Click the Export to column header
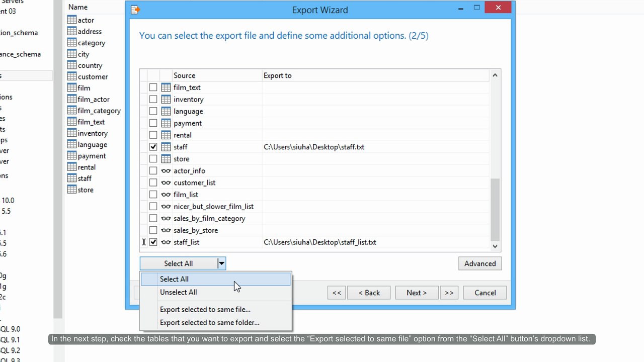644x362 pixels. tap(375, 75)
